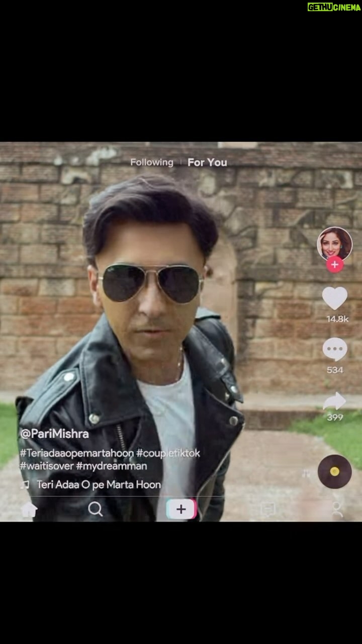Open hashtag #Teriadaaopemartahoon
Viewport: 362px width, 644px height.
[77, 453]
